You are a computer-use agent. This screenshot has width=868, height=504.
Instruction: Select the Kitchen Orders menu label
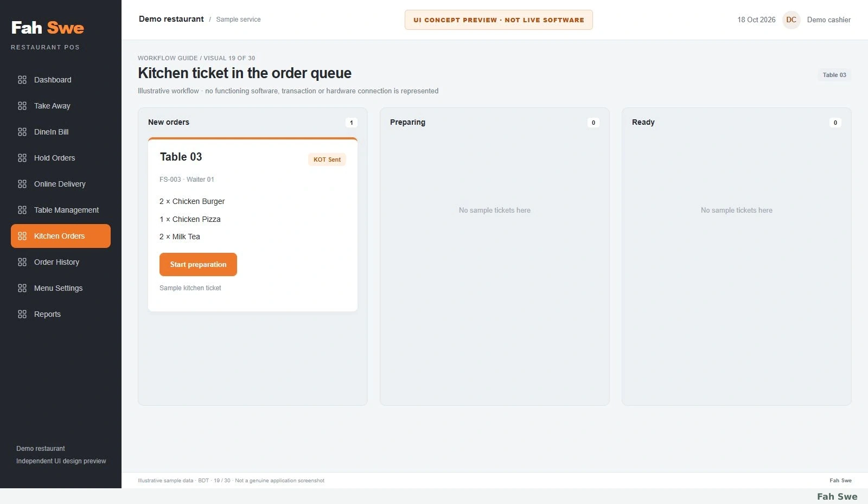[59, 236]
